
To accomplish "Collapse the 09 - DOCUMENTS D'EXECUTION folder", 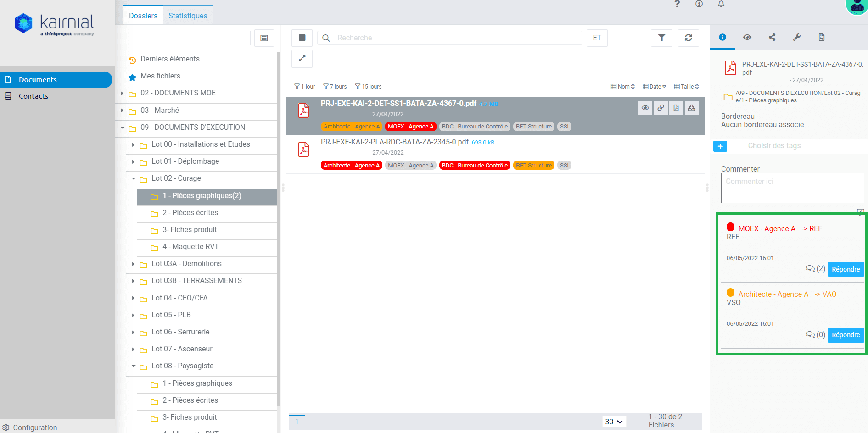I will pos(123,128).
